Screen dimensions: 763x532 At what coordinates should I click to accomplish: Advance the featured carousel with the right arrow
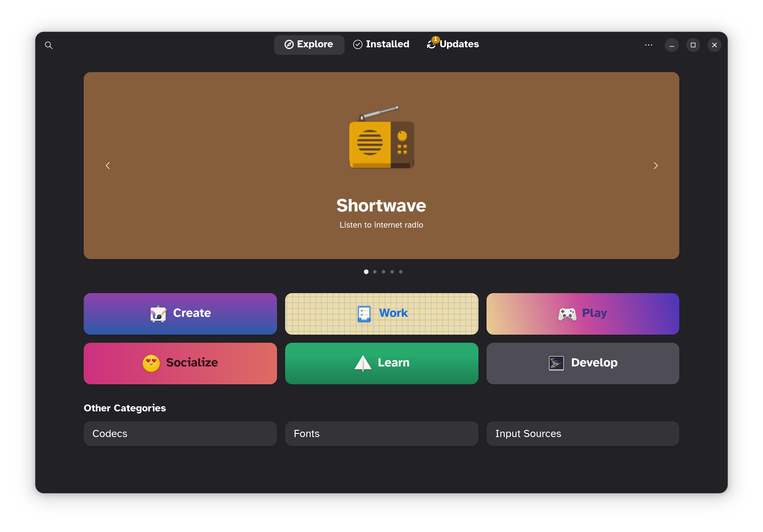click(656, 165)
